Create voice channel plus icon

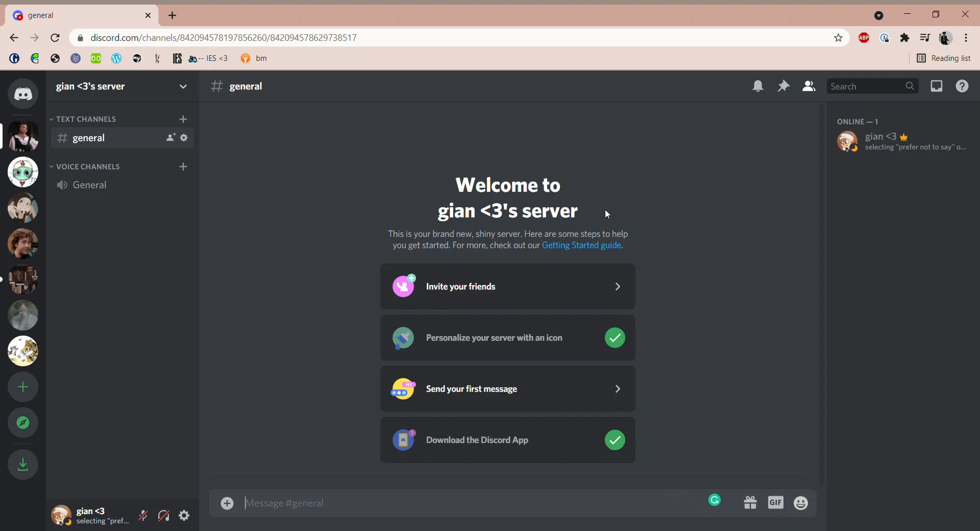click(183, 166)
